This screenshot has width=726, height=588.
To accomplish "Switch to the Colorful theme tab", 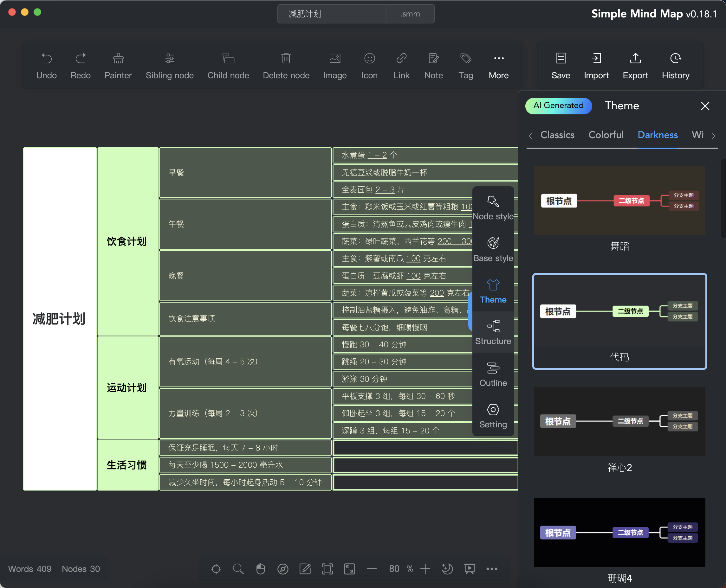I will [x=606, y=135].
